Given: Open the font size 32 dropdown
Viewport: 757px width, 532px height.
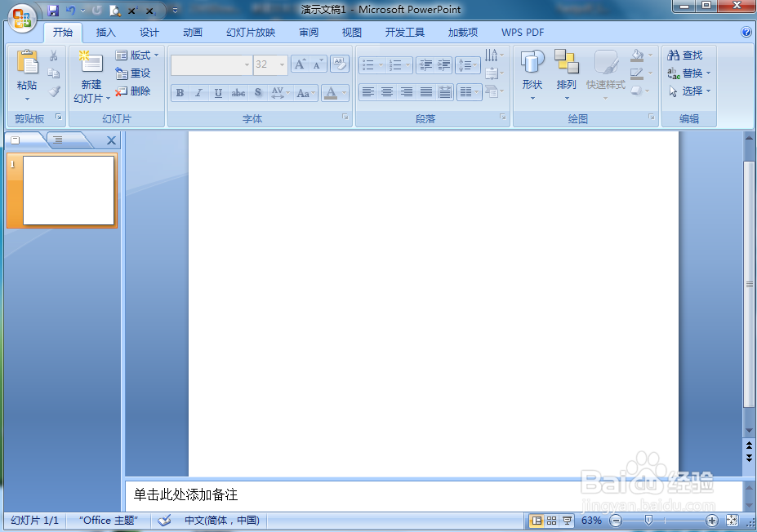Looking at the screenshot, I should (x=282, y=64).
